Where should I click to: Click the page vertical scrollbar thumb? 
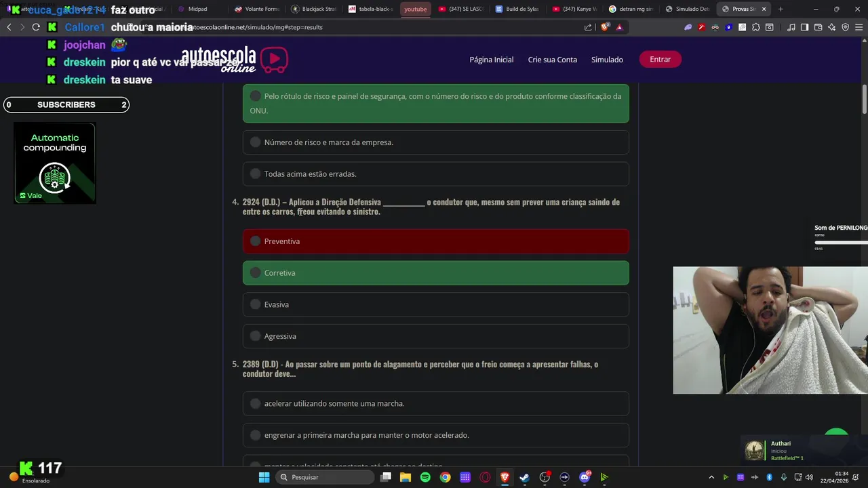click(864, 100)
